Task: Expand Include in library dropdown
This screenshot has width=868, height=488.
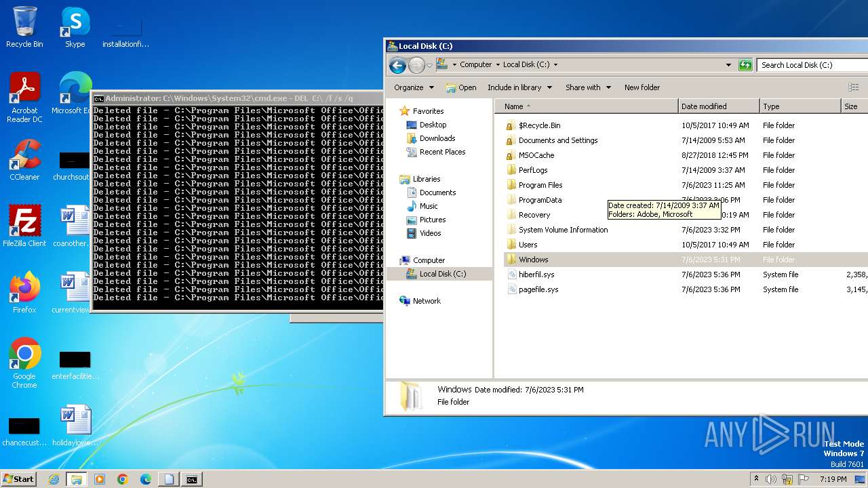Action: click(519, 87)
